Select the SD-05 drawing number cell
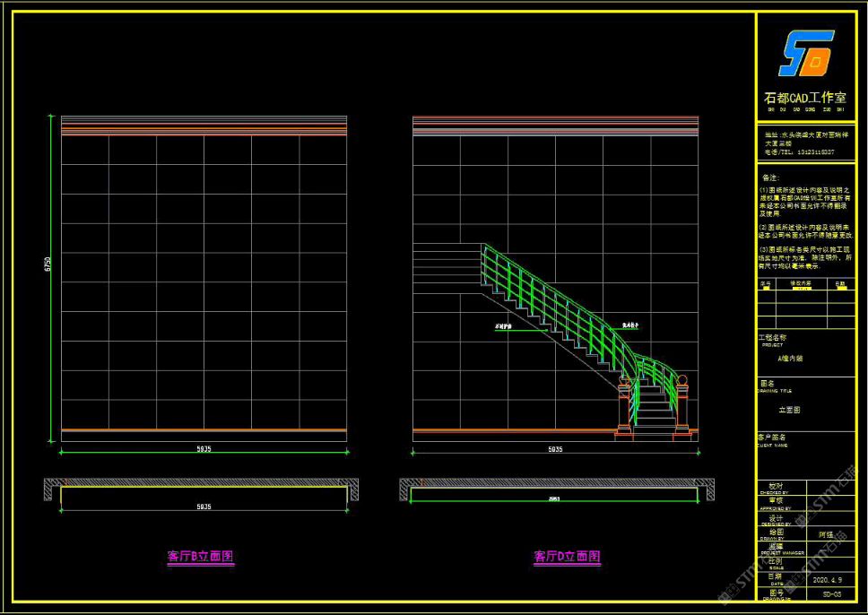 (x=830, y=593)
